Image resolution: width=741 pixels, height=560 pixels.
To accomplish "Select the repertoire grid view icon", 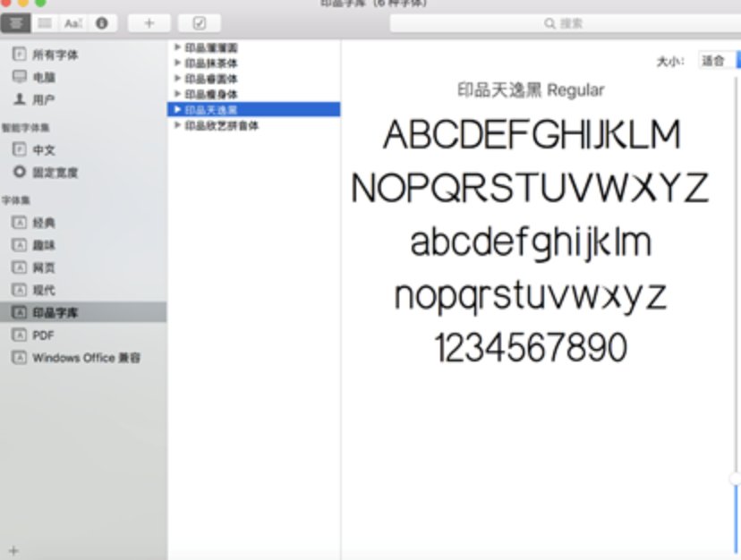I will [45, 23].
